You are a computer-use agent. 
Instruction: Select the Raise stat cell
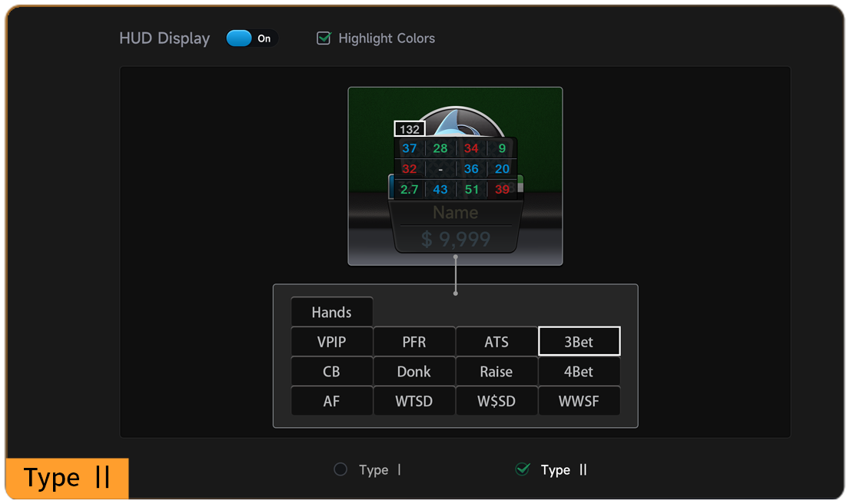pos(496,371)
